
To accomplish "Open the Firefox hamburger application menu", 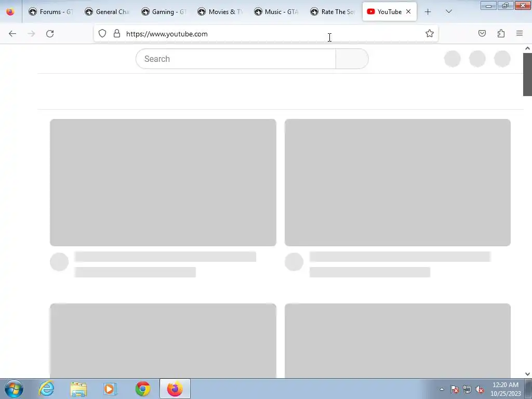I will 520,34.
